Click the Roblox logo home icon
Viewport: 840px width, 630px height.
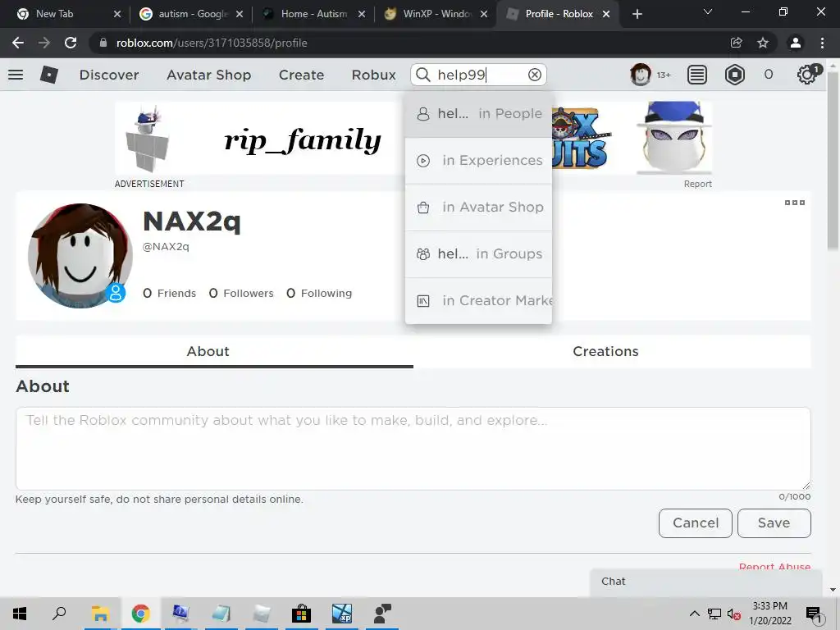pos(48,75)
